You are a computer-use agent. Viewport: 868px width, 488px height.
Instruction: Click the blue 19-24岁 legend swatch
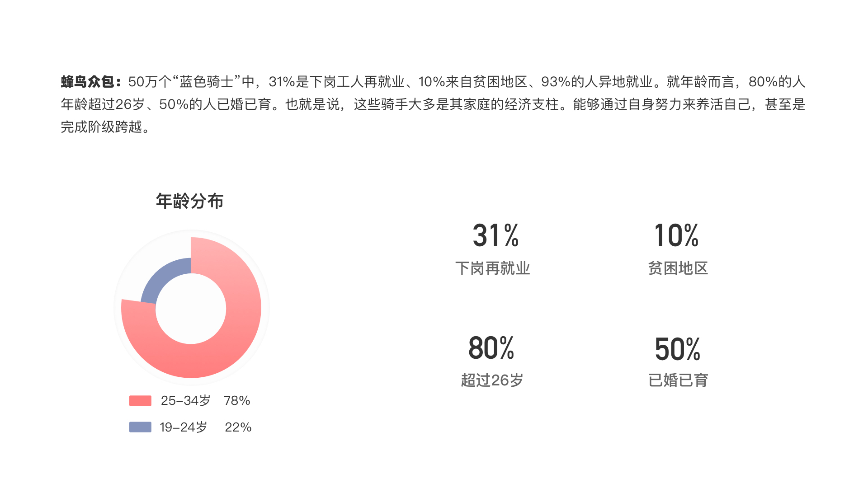click(x=140, y=427)
